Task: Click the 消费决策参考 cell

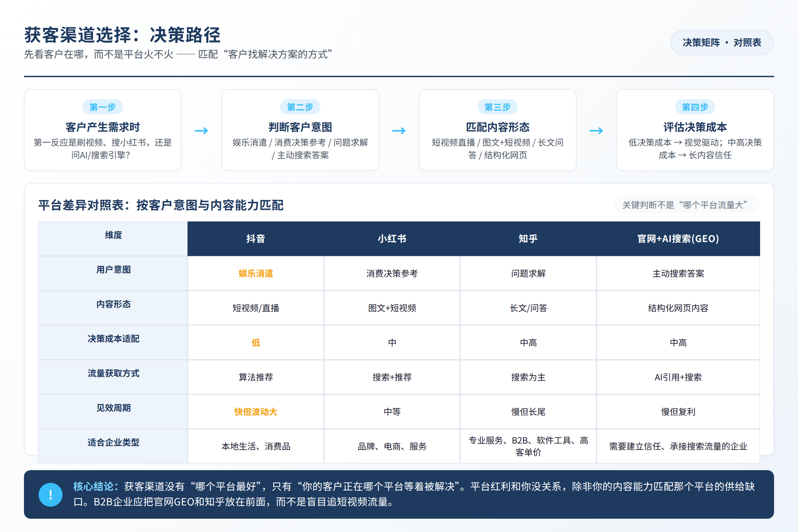Action: 392,273
